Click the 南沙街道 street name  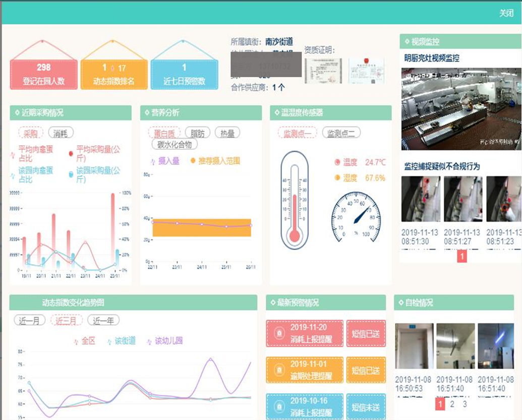tap(279, 42)
